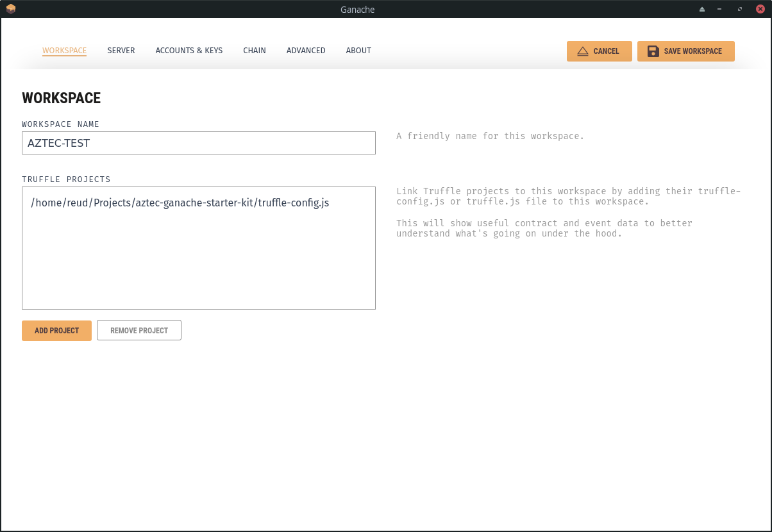
Task: Minimize the Ganache window
Action: point(720,10)
